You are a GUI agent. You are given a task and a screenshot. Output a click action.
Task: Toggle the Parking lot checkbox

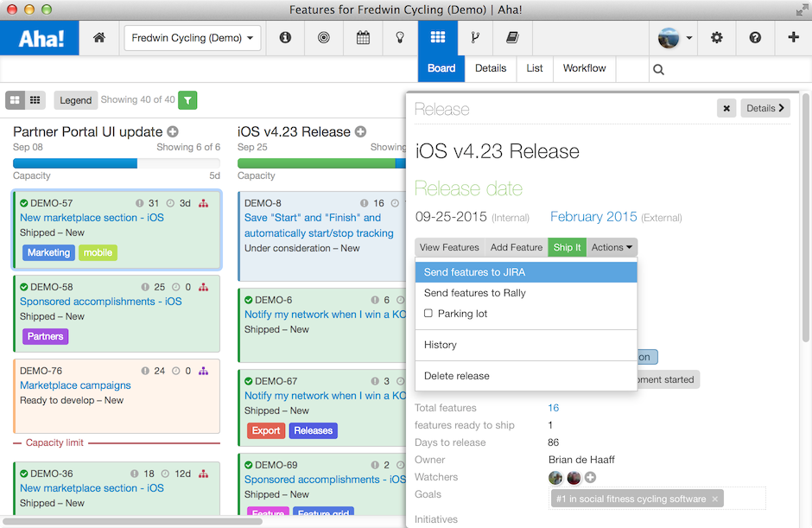[428, 313]
